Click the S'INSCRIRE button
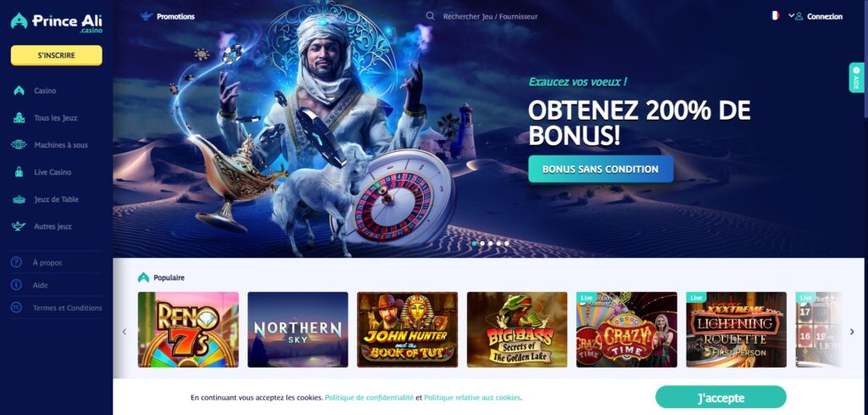The image size is (868, 415). (x=57, y=55)
